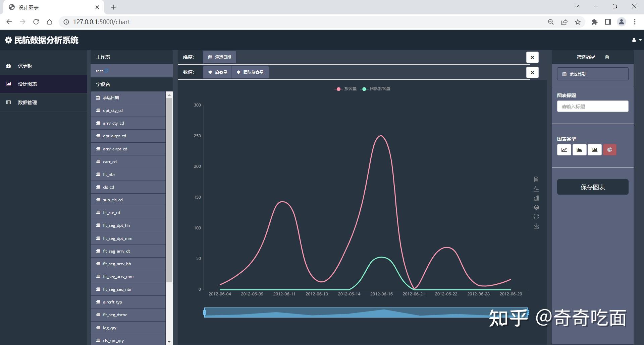Restore the chart with refresh icon
This screenshot has height=345, width=644.
click(x=536, y=217)
